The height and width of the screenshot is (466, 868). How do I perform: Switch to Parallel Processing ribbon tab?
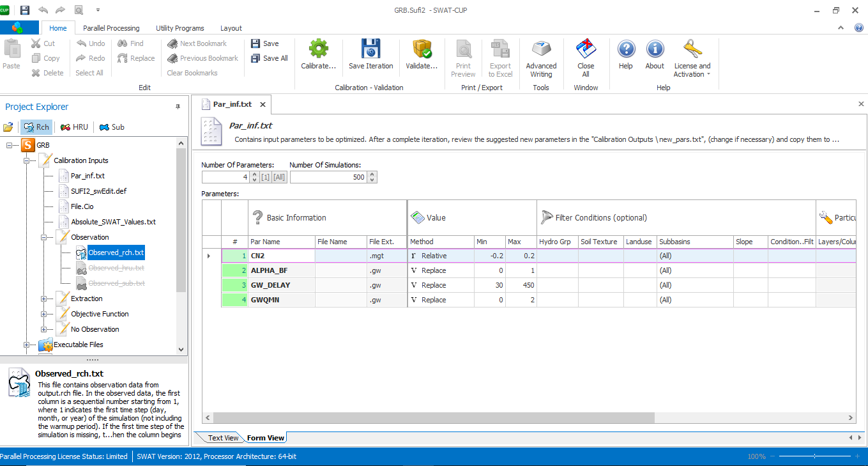click(x=111, y=28)
